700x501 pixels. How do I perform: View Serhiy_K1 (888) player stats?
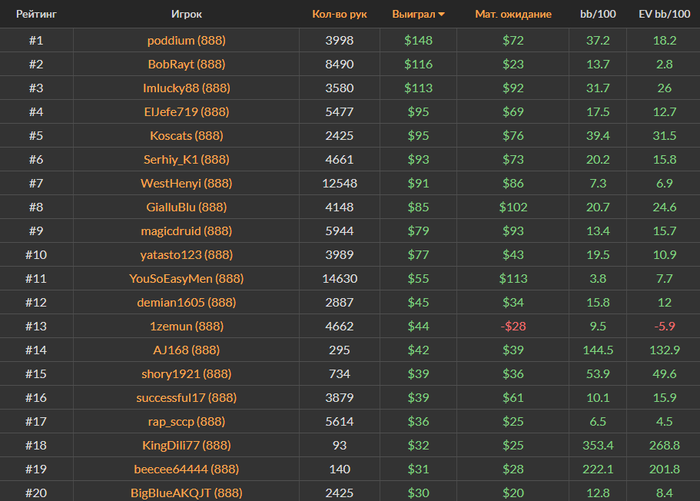click(187, 159)
